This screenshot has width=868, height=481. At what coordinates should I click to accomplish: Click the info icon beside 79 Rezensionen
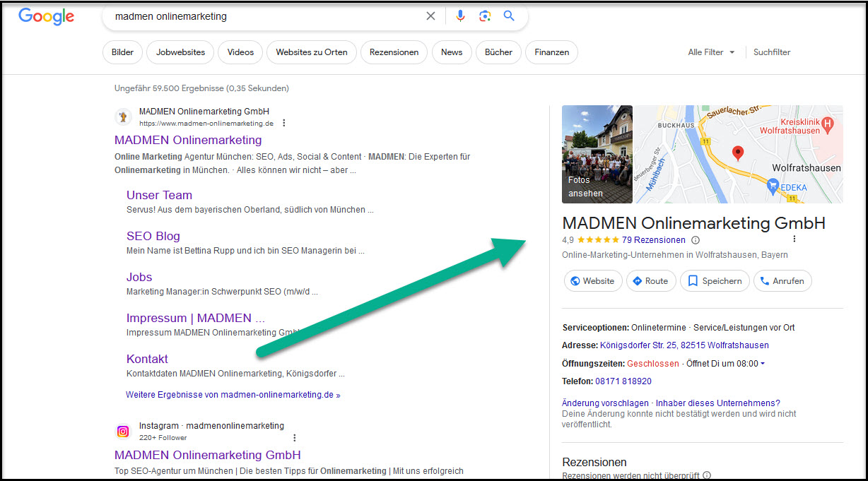pyautogui.click(x=696, y=240)
